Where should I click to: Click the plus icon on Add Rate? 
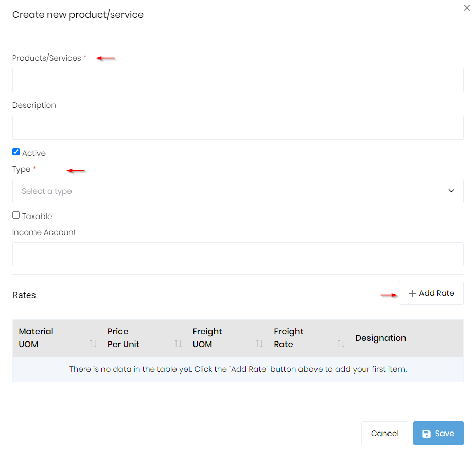pos(412,294)
